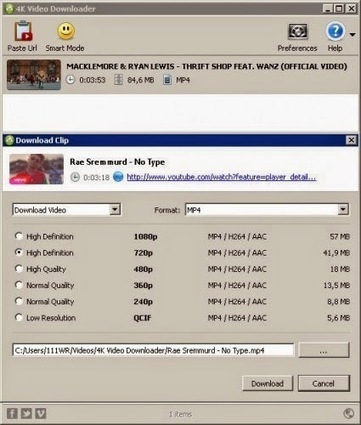Open Preferences from the toolbar

[297, 32]
